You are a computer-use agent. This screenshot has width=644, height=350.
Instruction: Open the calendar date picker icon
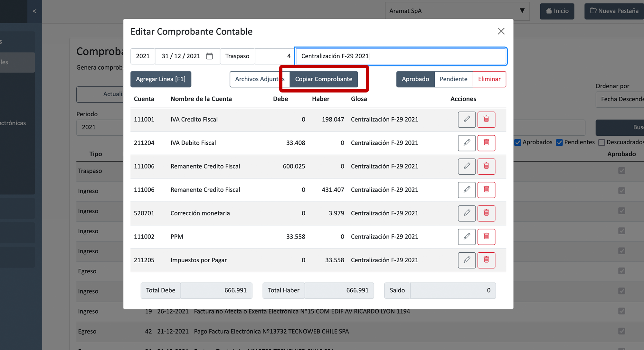[x=209, y=56]
